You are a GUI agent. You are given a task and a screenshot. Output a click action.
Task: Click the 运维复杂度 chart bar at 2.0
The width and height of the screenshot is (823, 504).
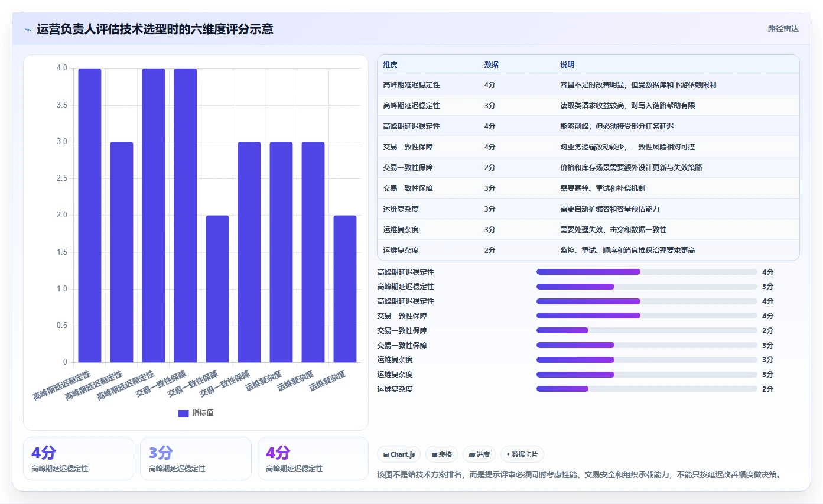point(345,289)
